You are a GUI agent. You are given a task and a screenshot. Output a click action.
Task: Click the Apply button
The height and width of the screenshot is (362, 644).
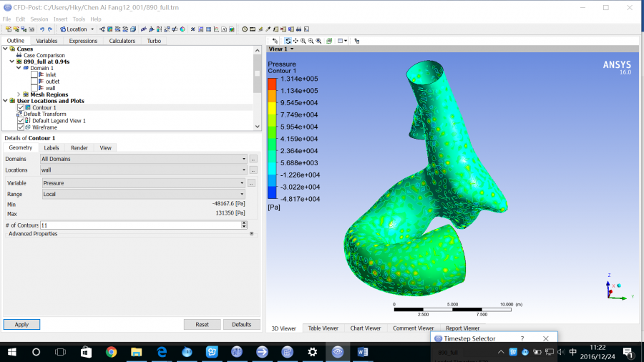coord(21,324)
